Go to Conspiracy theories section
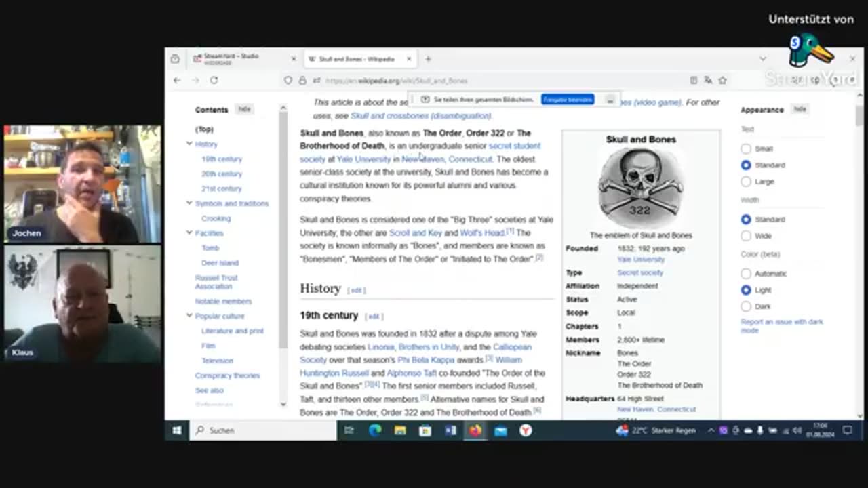The image size is (868, 488). tap(227, 375)
